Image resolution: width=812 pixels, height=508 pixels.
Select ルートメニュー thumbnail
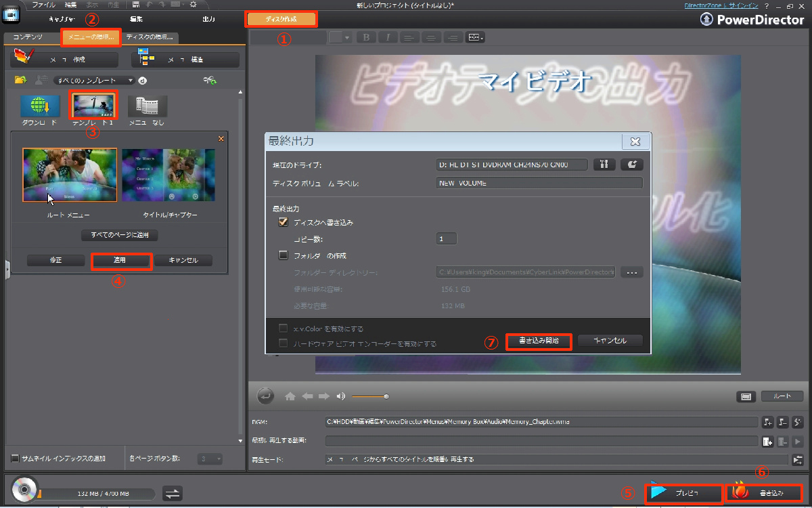tap(70, 175)
